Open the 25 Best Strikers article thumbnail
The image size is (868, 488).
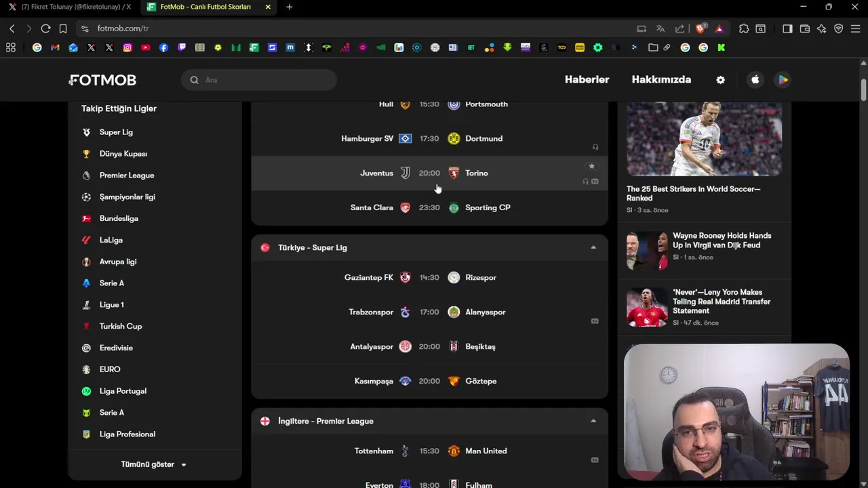[x=704, y=139]
